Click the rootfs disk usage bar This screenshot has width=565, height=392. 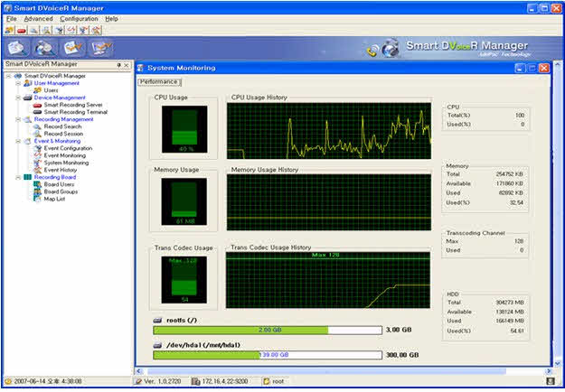(267, 331)
